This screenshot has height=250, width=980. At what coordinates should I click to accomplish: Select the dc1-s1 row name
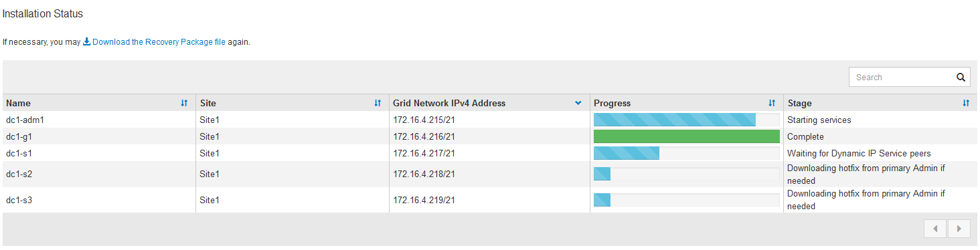[x=19, y=153]
